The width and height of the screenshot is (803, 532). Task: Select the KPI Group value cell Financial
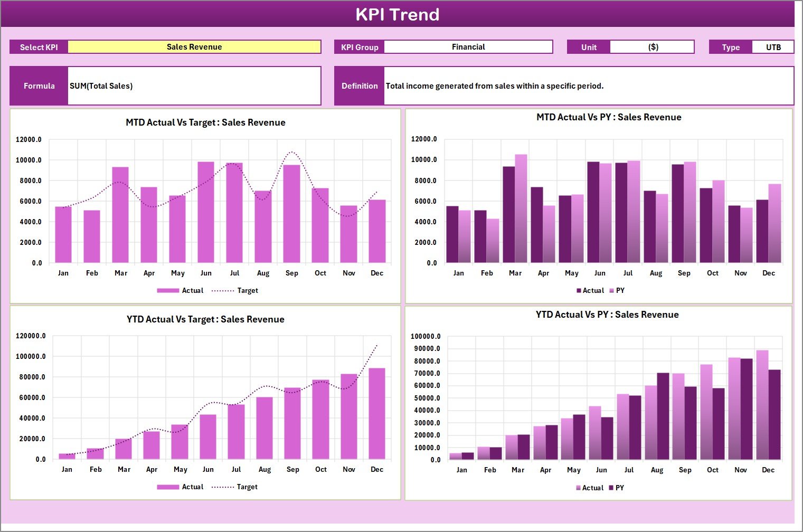[468, 47]
